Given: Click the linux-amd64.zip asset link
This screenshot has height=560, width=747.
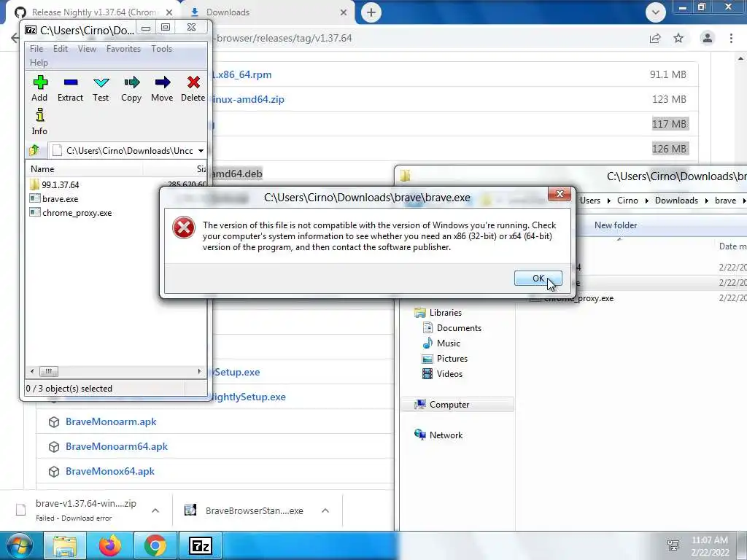Looking at the screenshot, I should [248, 99].
